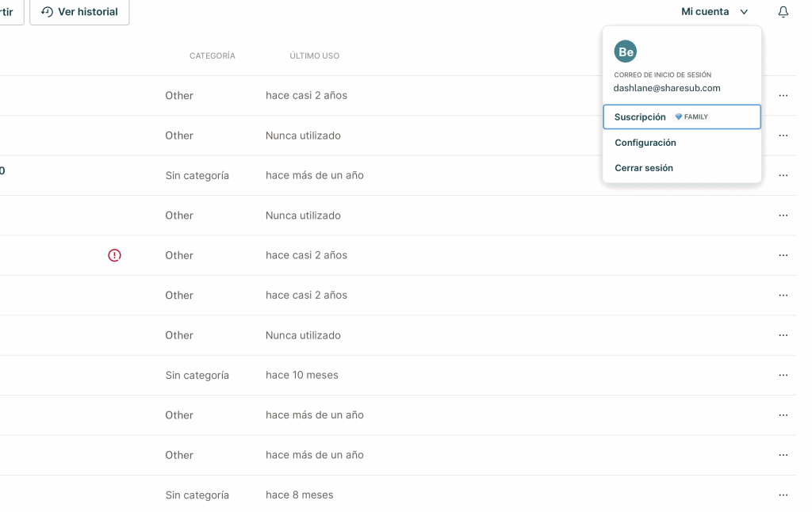This screenshot has width=812, height=512.
Task: Click Sin categoría in hace 10 meses row
Action: point(197,376)
